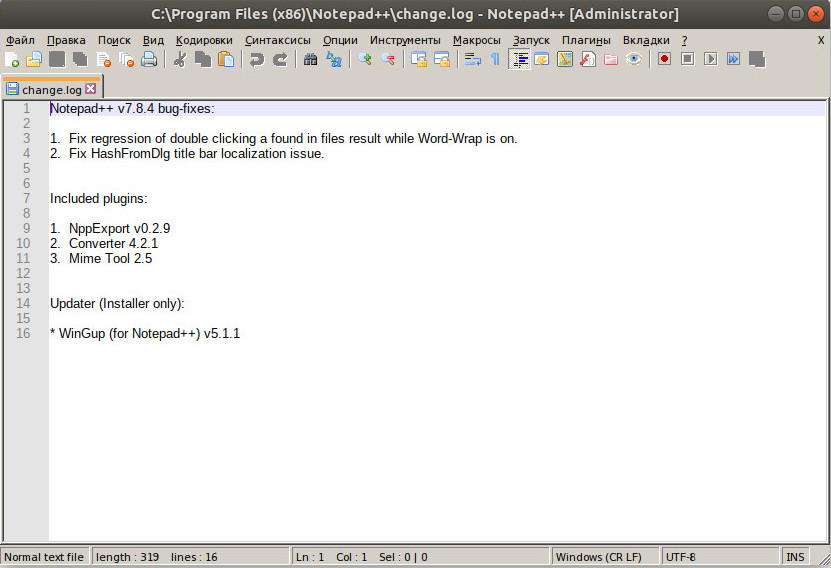Toggle Show All Characters pilcrow icon

pyautogui.click(x=496, y=59)
